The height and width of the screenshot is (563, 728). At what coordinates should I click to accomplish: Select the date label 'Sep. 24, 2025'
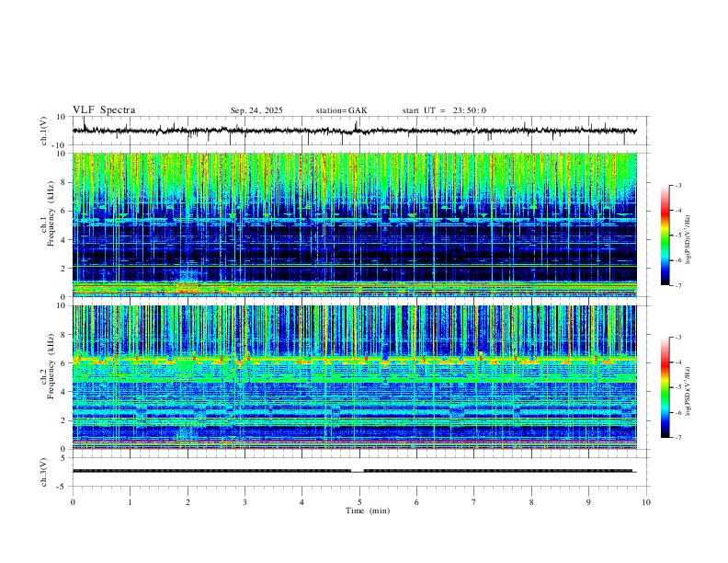[256, 110]
